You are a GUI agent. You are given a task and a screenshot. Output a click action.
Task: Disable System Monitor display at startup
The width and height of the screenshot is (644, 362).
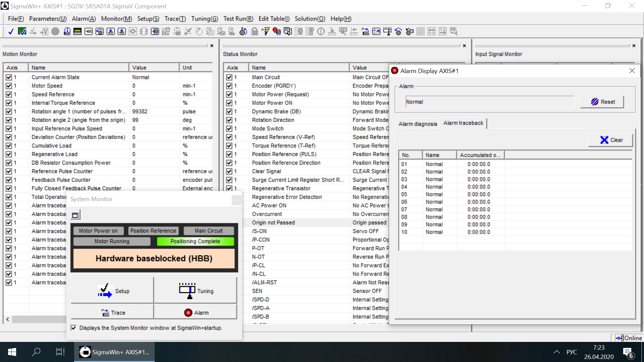73,328
